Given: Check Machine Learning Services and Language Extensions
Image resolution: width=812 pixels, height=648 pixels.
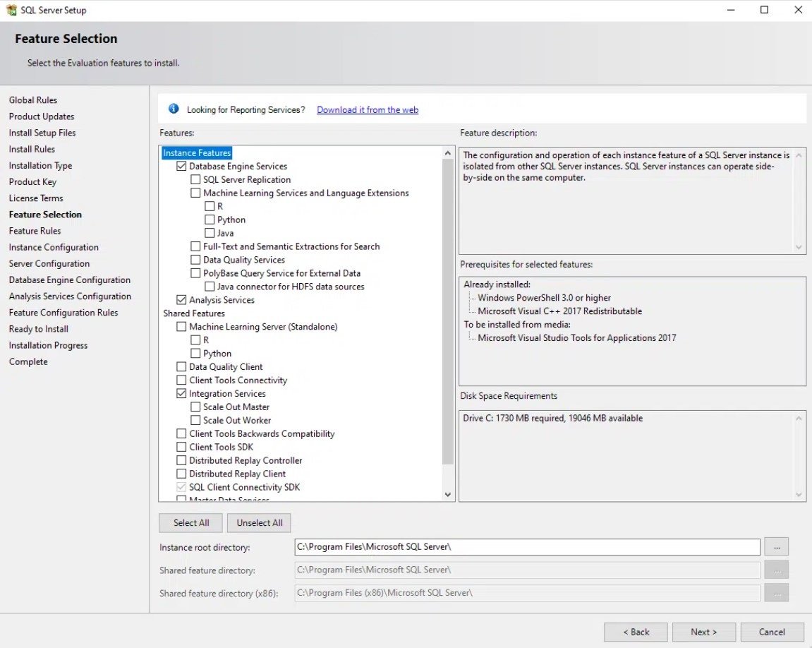Looking at the screenshot, I should [x=195, y=193].
